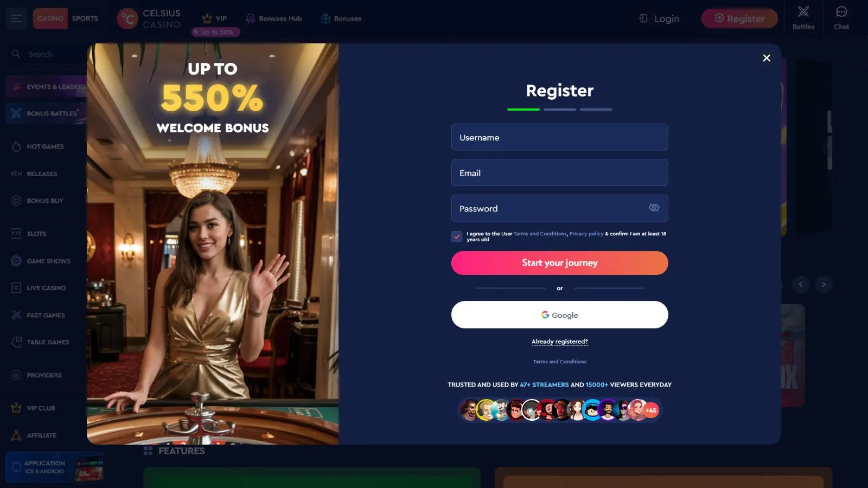Focus the Username input field

[560, 137]
